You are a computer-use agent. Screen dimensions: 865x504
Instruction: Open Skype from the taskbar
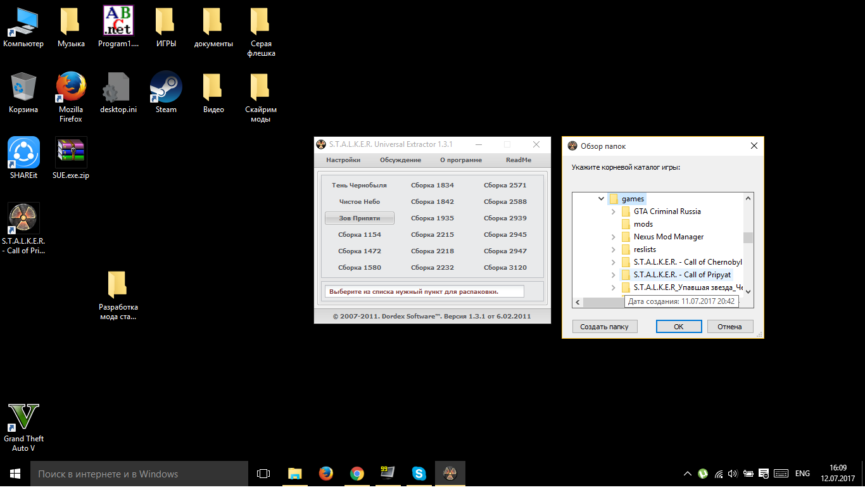coord(419,474)
